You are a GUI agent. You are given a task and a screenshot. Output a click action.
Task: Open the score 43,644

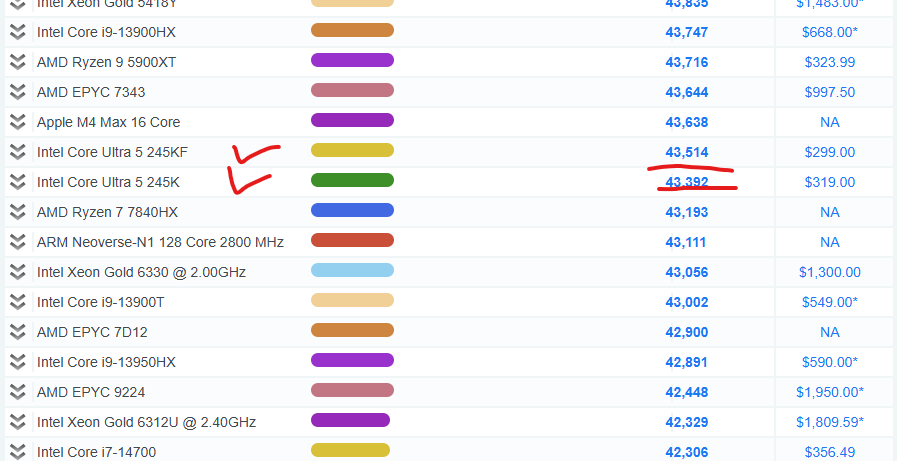(x=686, y=93)
